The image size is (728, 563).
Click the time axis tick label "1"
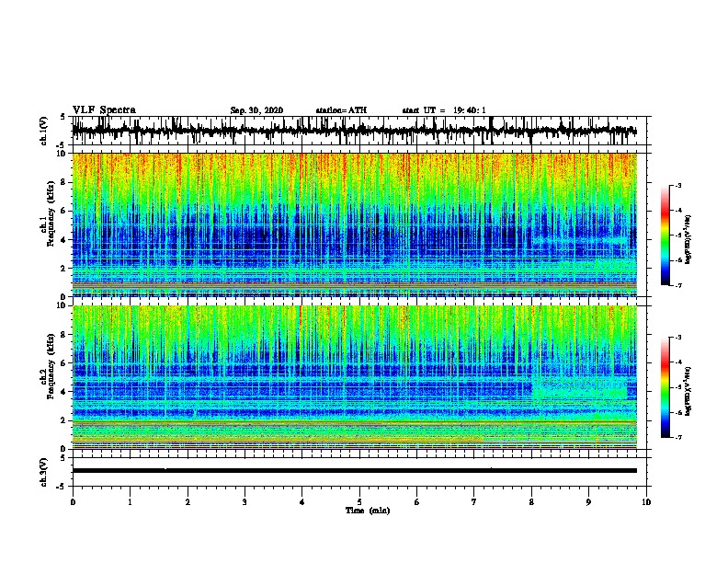[130, 502]
